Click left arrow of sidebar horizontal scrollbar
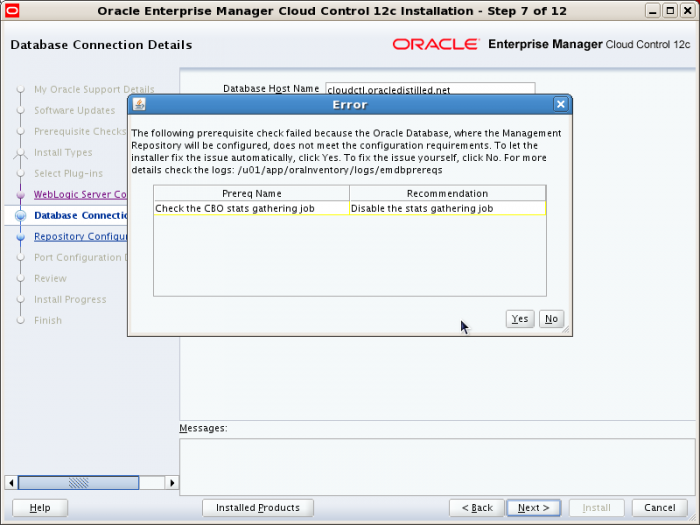700x525 pixels. (11, 483)
